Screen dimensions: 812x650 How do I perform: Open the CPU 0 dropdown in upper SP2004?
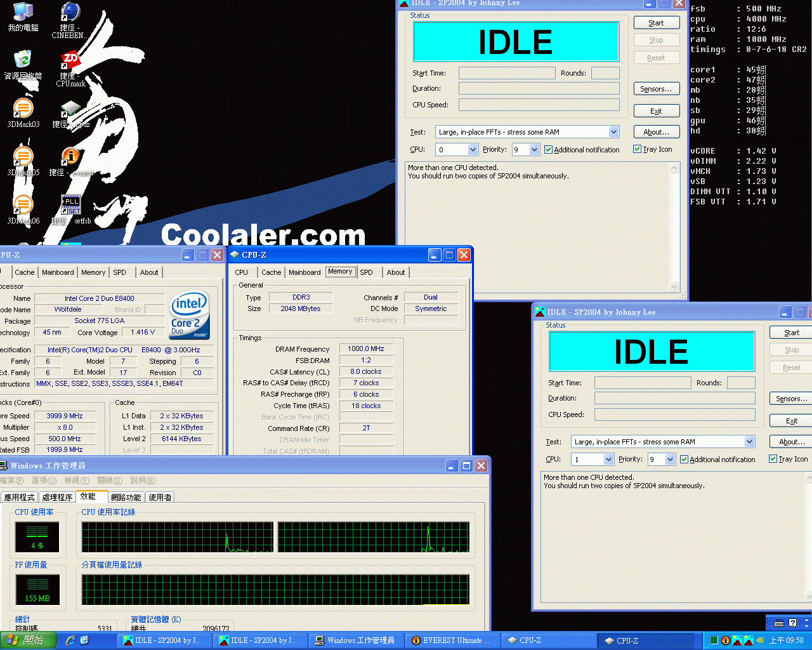pyautogui.click(x=473, y=150)
